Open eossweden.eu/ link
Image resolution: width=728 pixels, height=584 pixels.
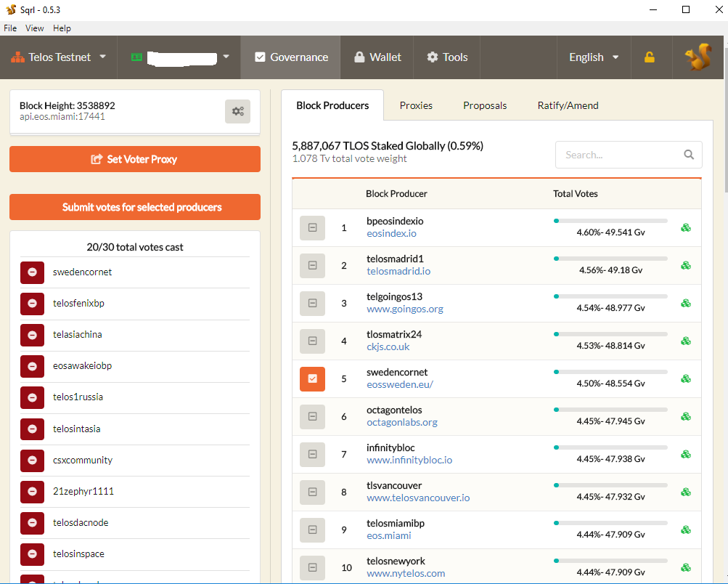[400, 385]
